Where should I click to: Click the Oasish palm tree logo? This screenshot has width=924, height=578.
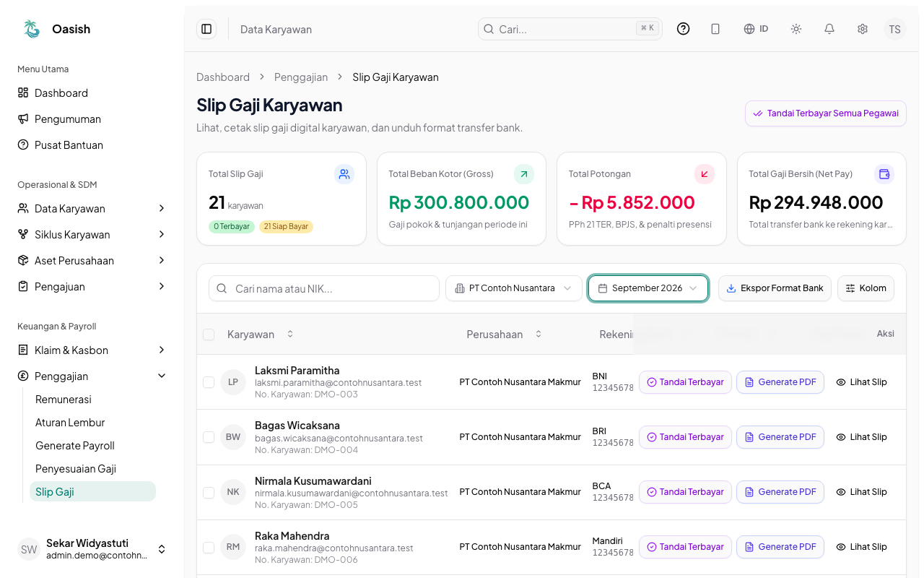(x=31, y=29)
